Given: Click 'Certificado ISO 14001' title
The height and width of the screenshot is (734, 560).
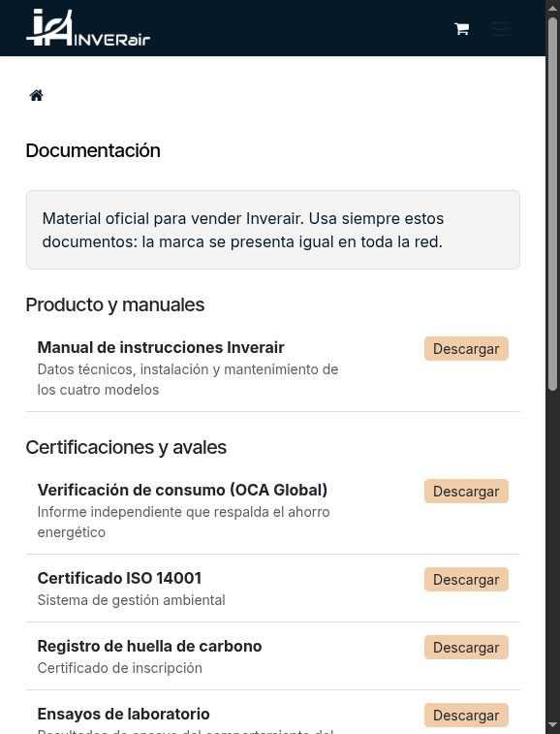Looking at the screenshot, I should point(119,578).
